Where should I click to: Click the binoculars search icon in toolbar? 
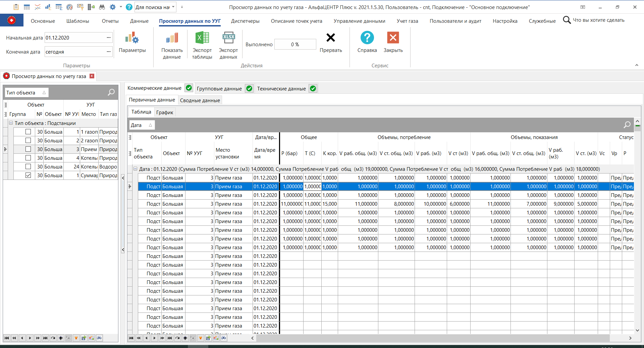coord(102,7)
